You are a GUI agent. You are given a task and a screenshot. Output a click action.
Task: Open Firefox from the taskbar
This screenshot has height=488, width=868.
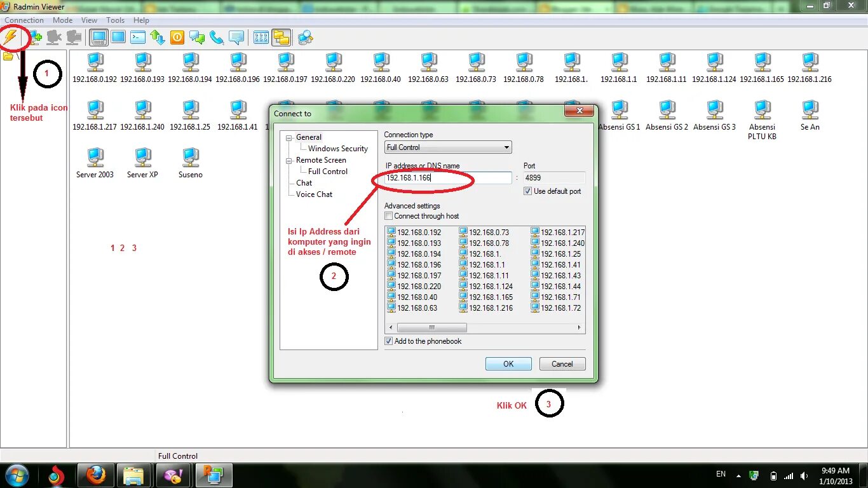click(96, 475)
